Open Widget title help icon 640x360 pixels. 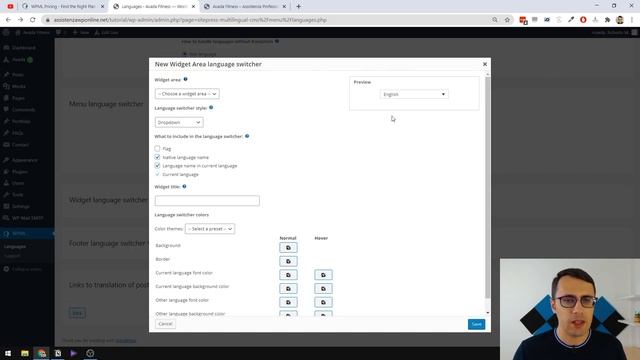184,187
